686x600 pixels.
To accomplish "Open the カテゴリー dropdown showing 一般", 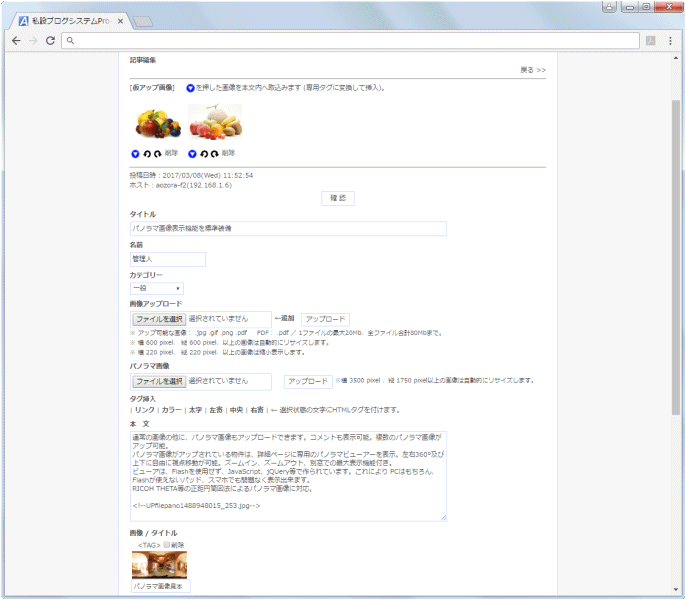I will pos(156,288).
